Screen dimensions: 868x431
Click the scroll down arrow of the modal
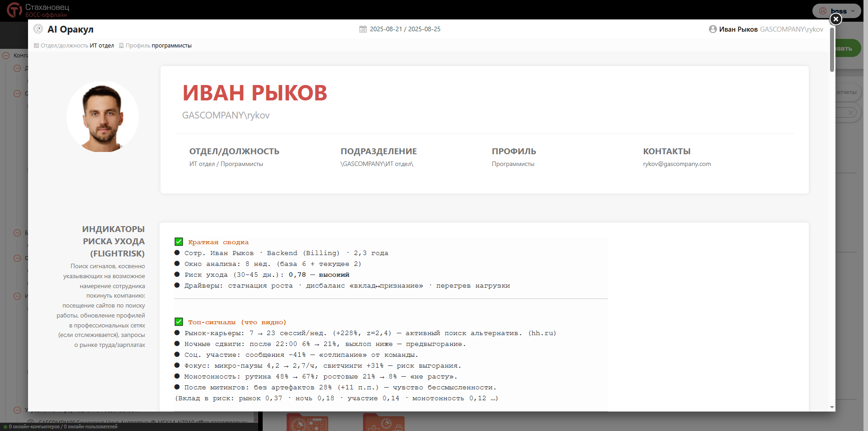[x=832, y=407]
